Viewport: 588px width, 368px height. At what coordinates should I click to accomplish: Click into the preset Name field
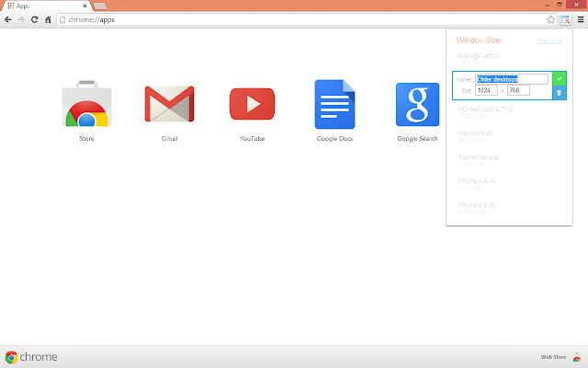pos(512,79)
